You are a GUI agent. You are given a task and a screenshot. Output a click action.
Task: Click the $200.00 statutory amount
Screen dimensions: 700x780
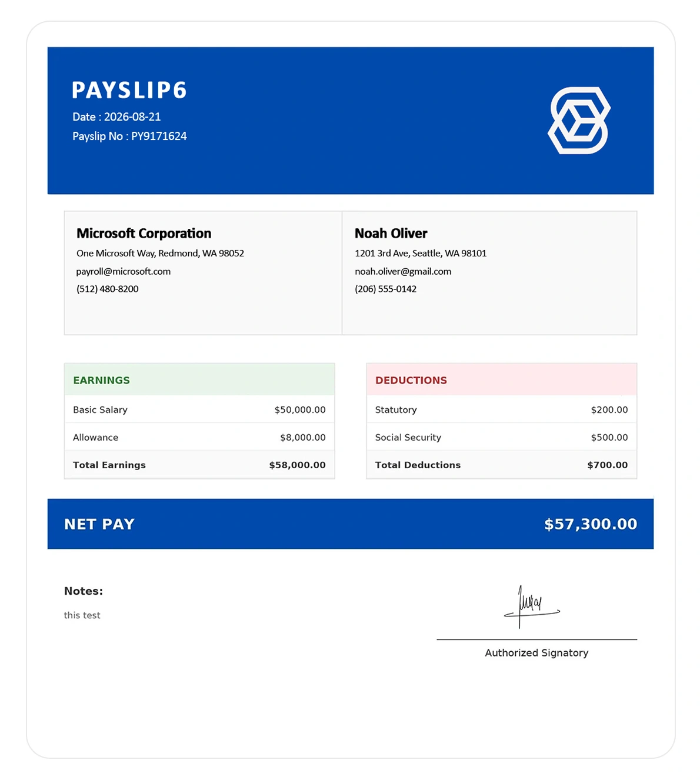pos(609,410)
